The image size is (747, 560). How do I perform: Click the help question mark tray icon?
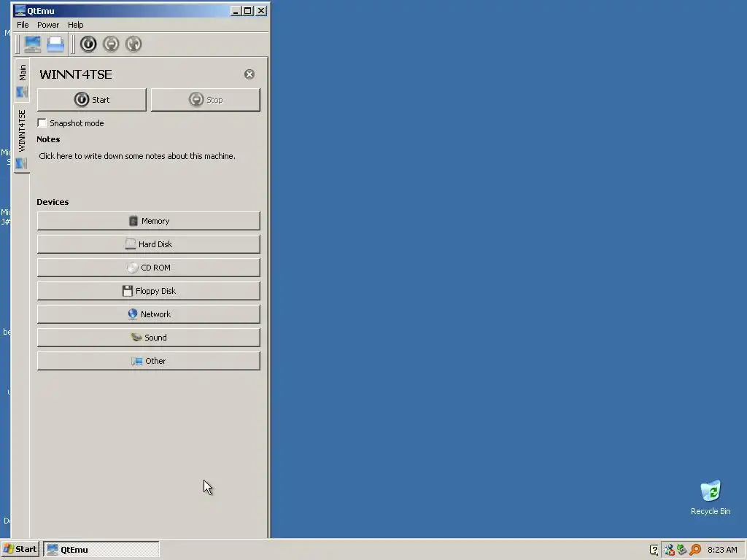pyautogui.click(x=654, y=550)
